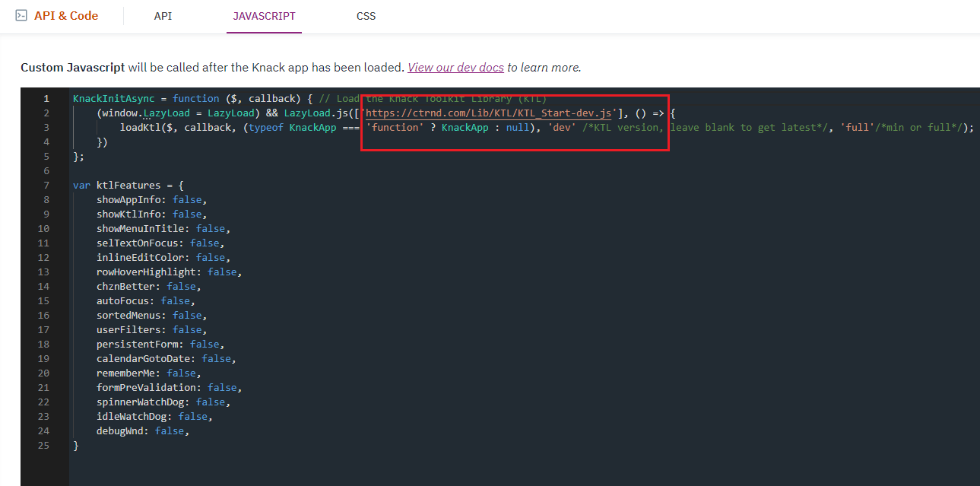Click line number 25 in the editor
Viewport: 980px width, 486px height.
point(43,445)
